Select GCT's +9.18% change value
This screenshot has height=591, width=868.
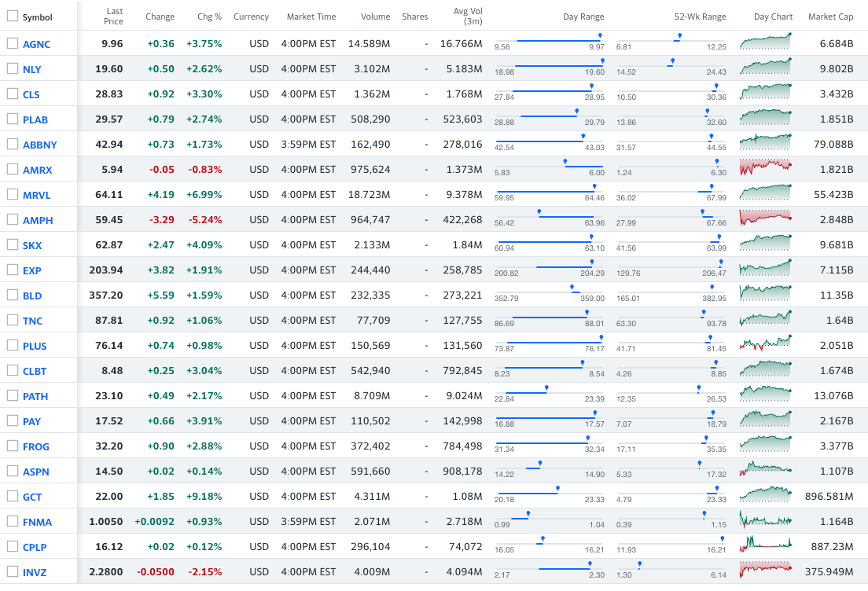pos(204,497)
